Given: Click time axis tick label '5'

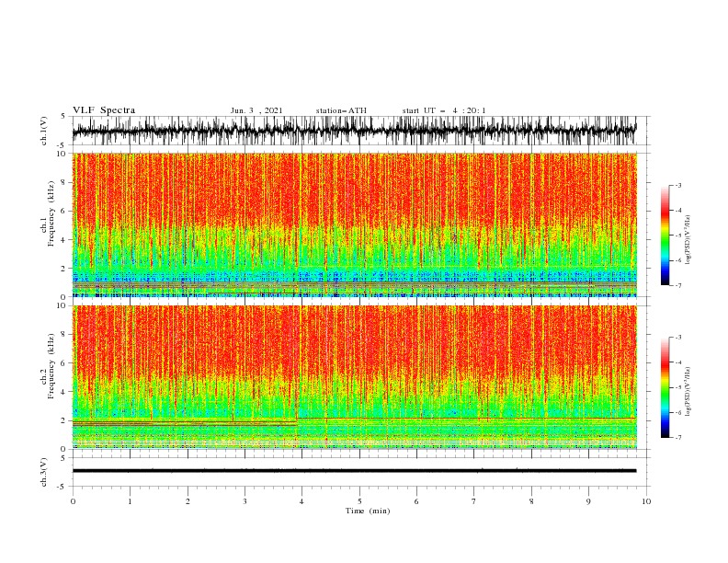Looking at the screenshot, I should (359, 501).
